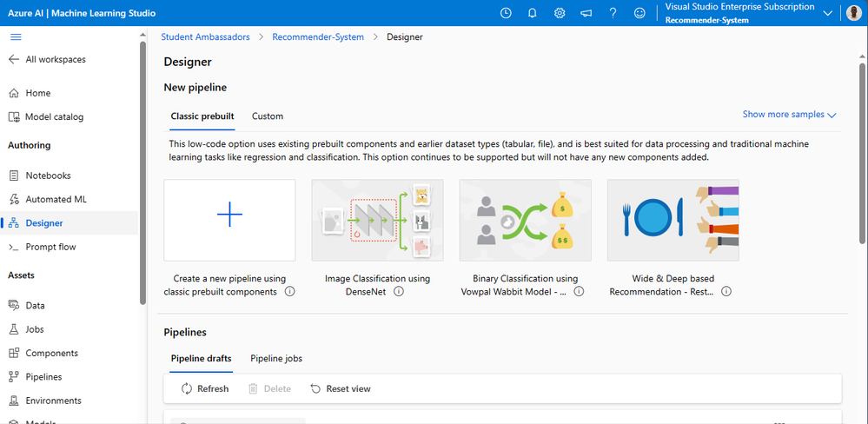
Task: Open Notebooks in the sidebar
Action: [x=40, y=176]
